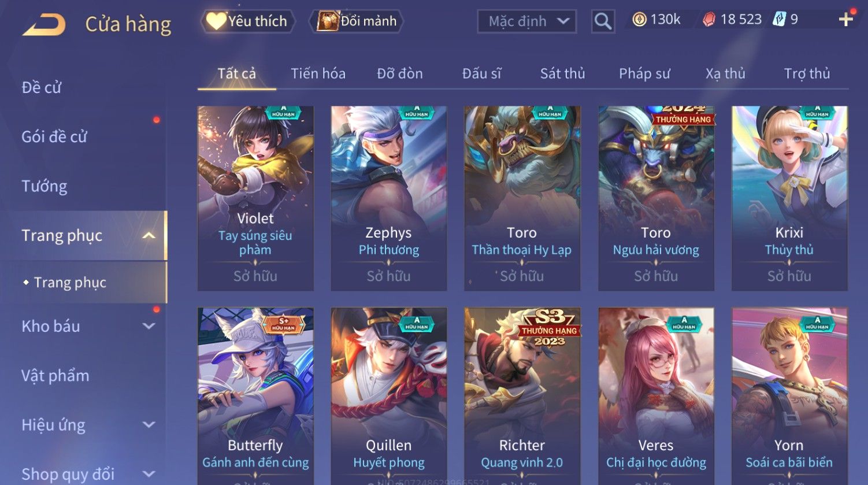Open Gói đề cử sidebar item
Viewport: 868px width, 485px height.
click(x=54, y=137)
